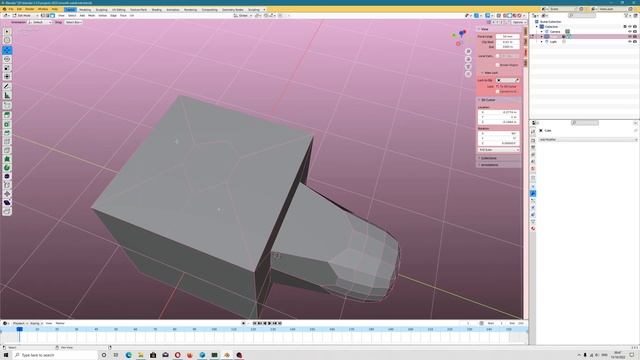The height and width of the screenshot is (360, 640).
Task: Click the Focal Length value field
Action: 507,36
